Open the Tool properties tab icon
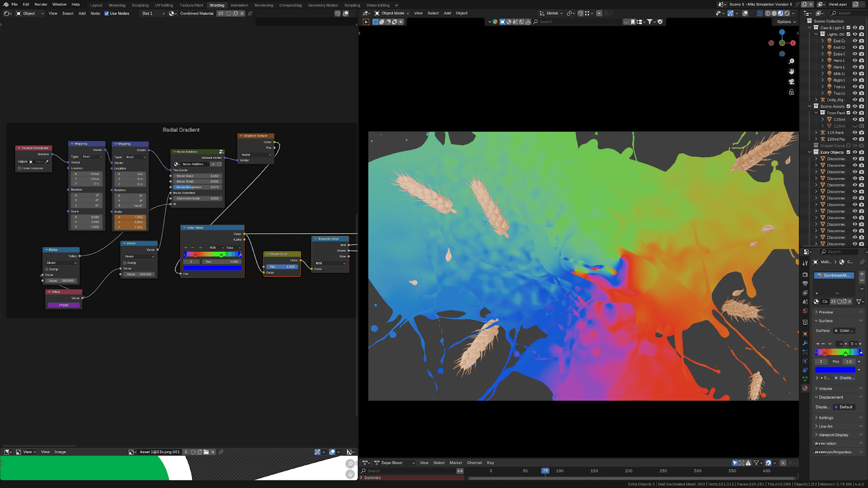The height and width of the screenshot is (488, 868). click(805, 263)
